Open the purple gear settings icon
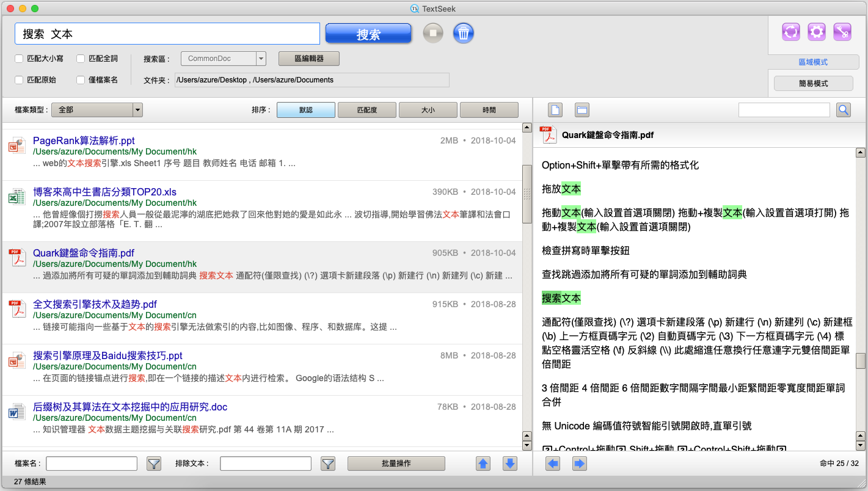Viewport: 868px width, 491px height. point(817,32)
